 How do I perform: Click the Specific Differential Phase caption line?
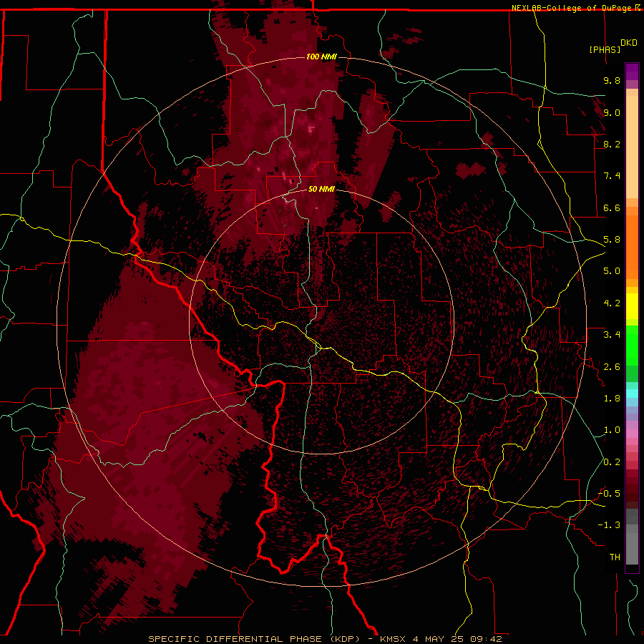(x=325, y=639)
